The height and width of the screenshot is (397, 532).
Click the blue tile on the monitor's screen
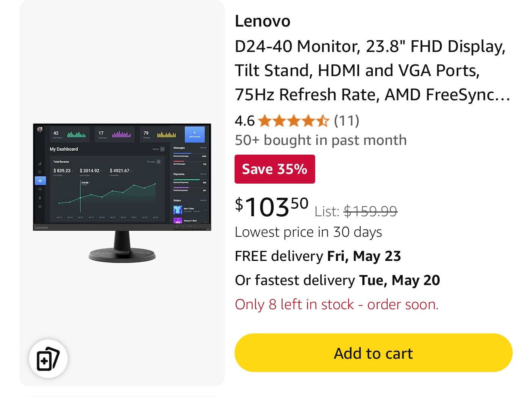pos(194,134)
